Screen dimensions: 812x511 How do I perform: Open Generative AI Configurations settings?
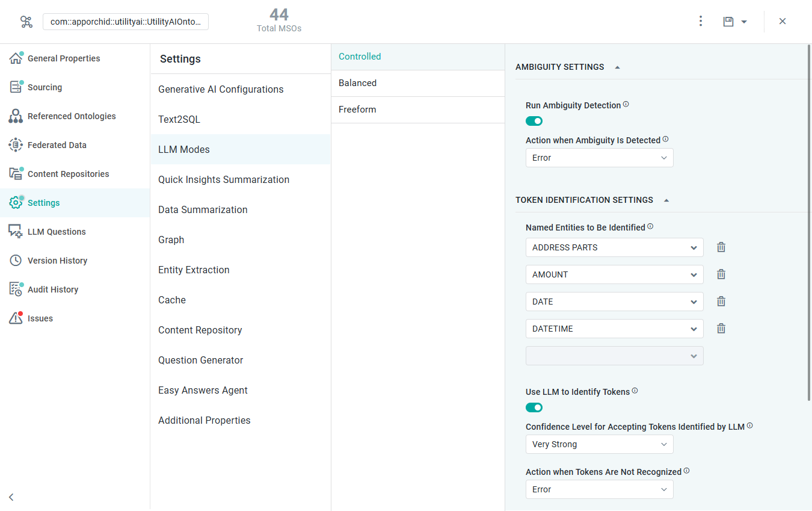click(x=241, y=89)
